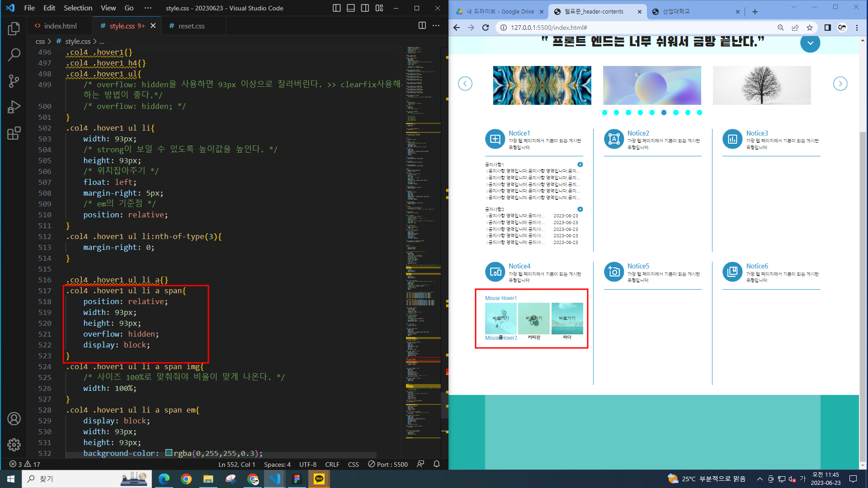Click the teal circular down-chevron button
This screenshot has height=488, width=868.
pos(810,43)
